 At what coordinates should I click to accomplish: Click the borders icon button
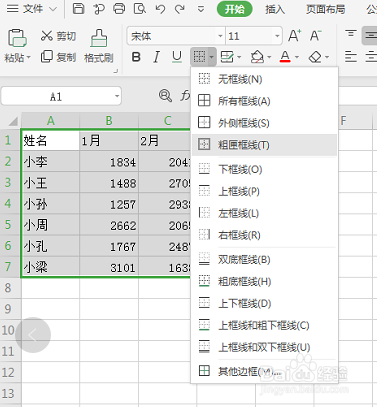(x=199, y=57)
